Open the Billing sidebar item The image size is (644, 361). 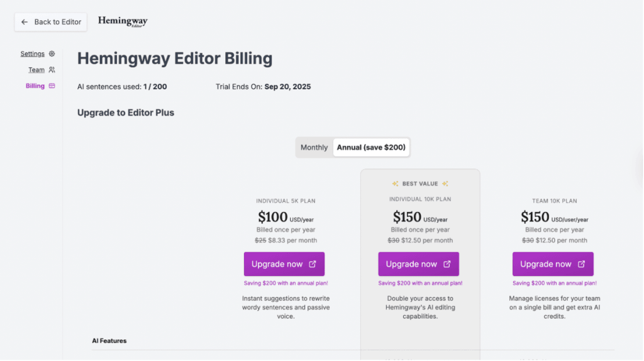coord(35,86)
